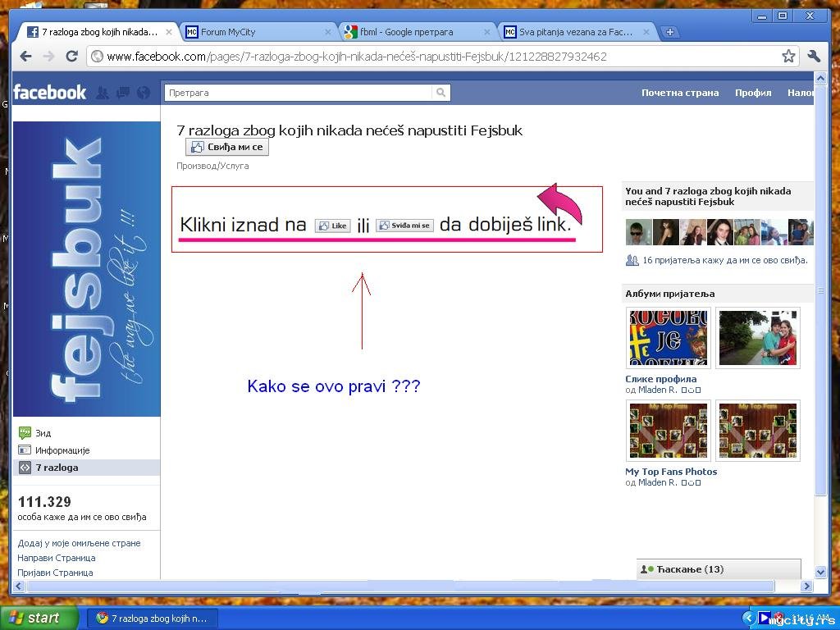The image size is (840, 630).
Task: Click the search magnifier button
Action: click(441, 92)
